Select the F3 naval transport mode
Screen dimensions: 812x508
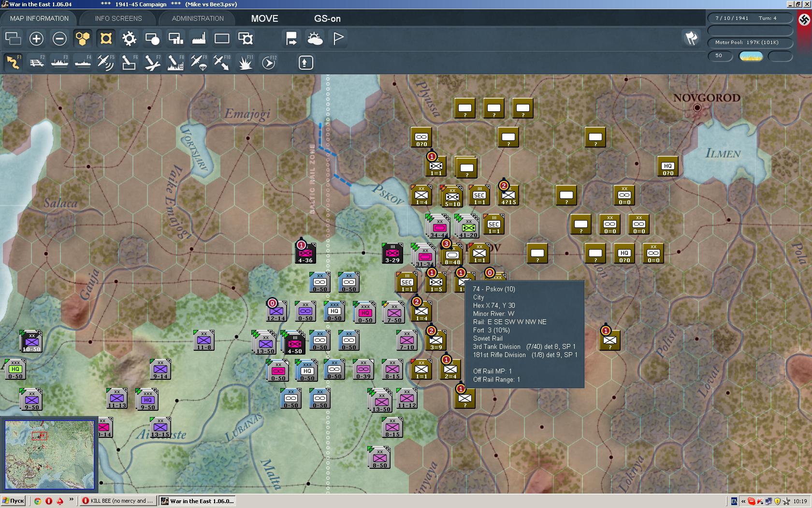pyautogui.click(x=59, y=62)
